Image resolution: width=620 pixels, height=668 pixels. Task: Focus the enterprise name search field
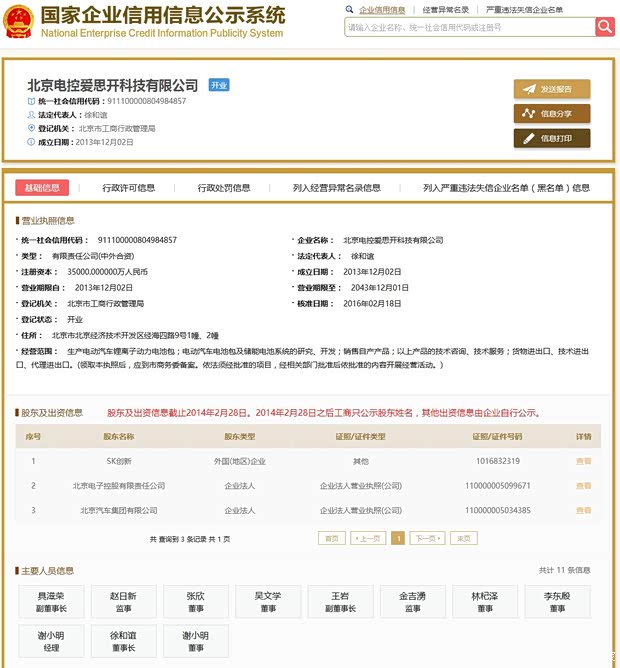coord(469,27)
